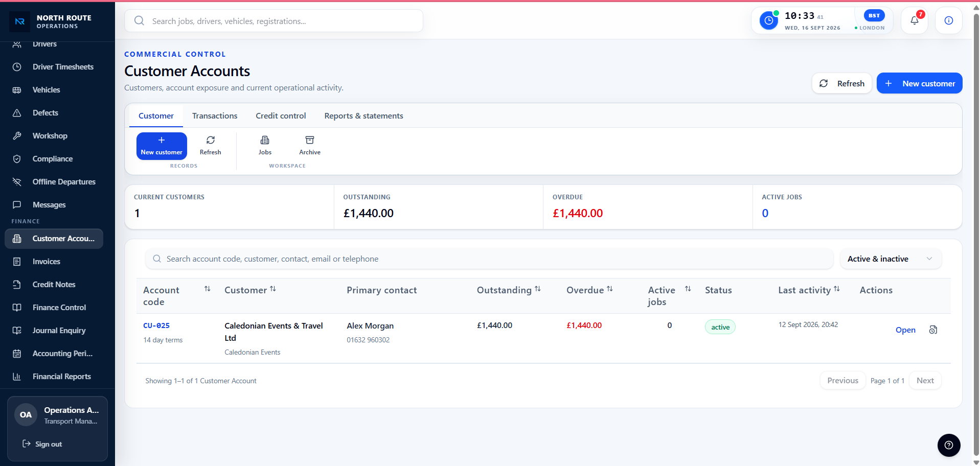The image size is (980, 466).
Task: Click the info circle icon in header
Action: [x=948, y=20]
